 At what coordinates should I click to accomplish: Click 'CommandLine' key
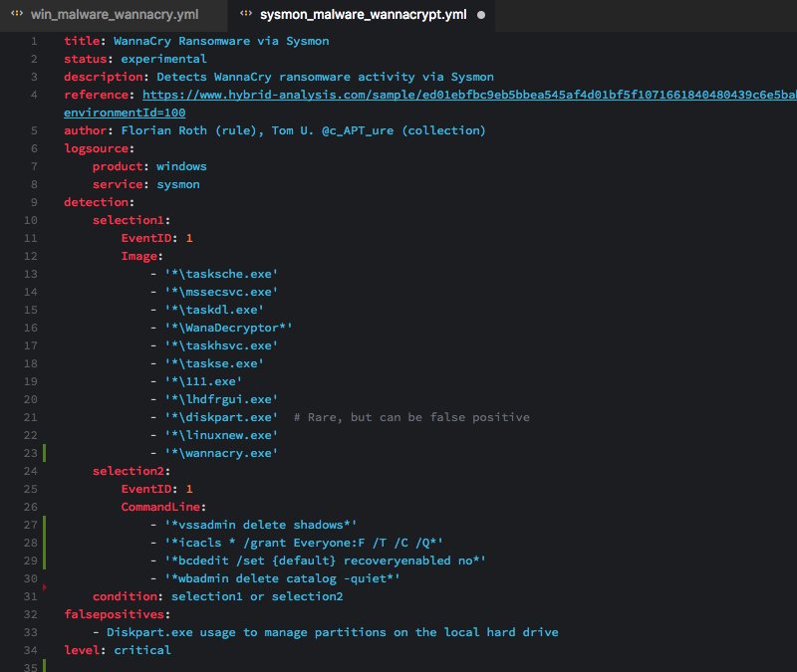160,507
